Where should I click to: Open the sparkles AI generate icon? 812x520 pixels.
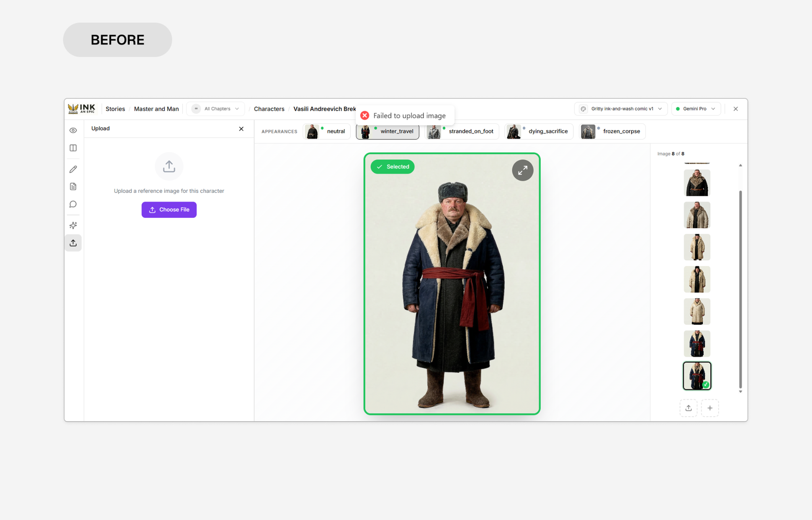[73, 225]
